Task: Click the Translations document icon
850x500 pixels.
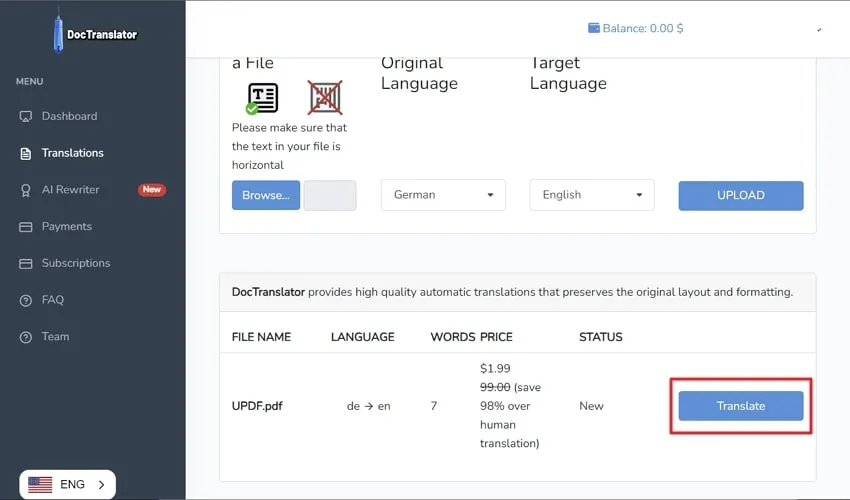Action: coord(25,153)
